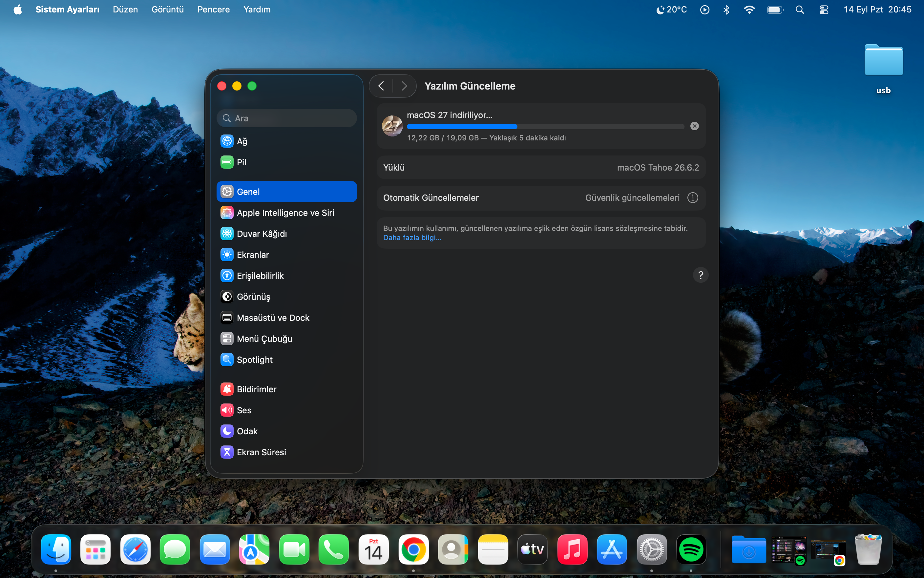924x578 pixels.
Task: Open Automatic Updates info button
Action: pyautogui.click(x=692, y=197)
